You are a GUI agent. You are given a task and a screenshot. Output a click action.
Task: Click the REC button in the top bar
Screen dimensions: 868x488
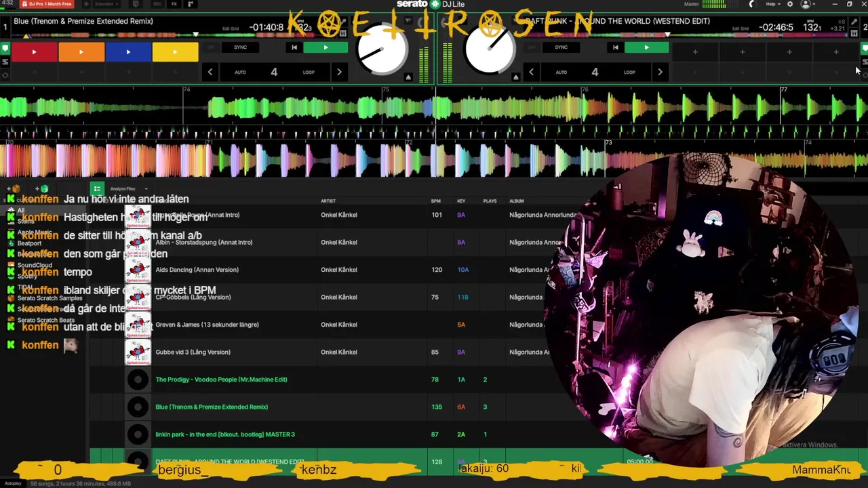(x=157, y=4)
